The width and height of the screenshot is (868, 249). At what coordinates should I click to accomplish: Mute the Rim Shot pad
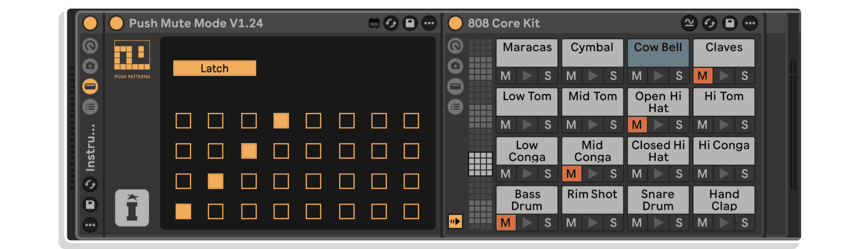pos(571,223)
